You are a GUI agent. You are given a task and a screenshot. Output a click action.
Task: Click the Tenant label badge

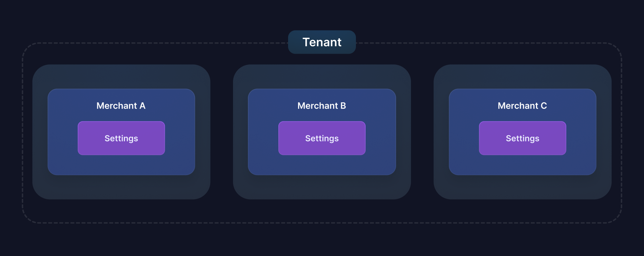[322, 42]
